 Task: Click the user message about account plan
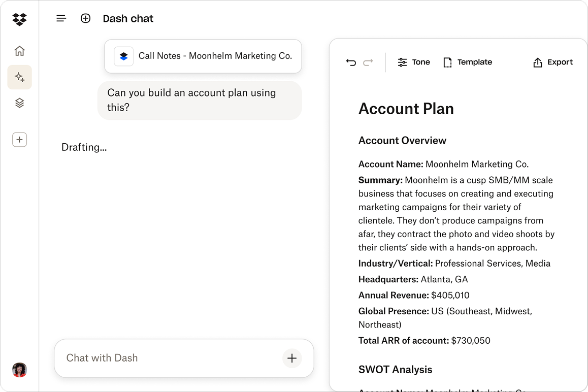tap(200, 100)
